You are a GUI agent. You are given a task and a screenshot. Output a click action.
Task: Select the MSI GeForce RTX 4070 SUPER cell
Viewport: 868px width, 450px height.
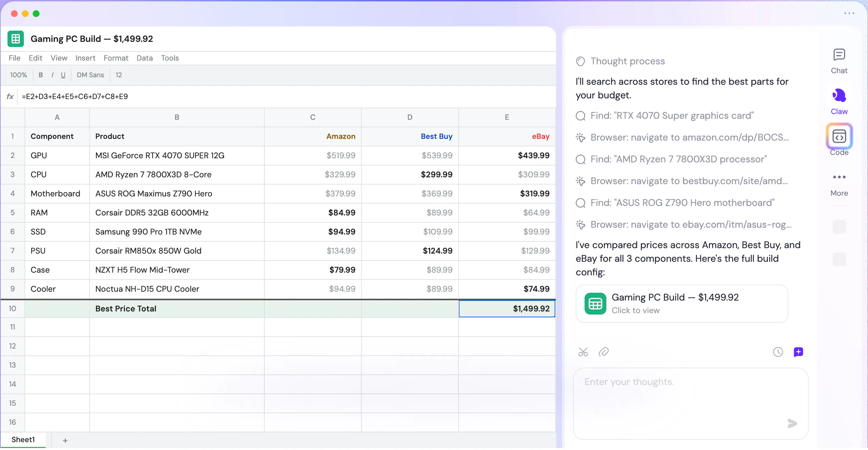click(x=177, y=156)
